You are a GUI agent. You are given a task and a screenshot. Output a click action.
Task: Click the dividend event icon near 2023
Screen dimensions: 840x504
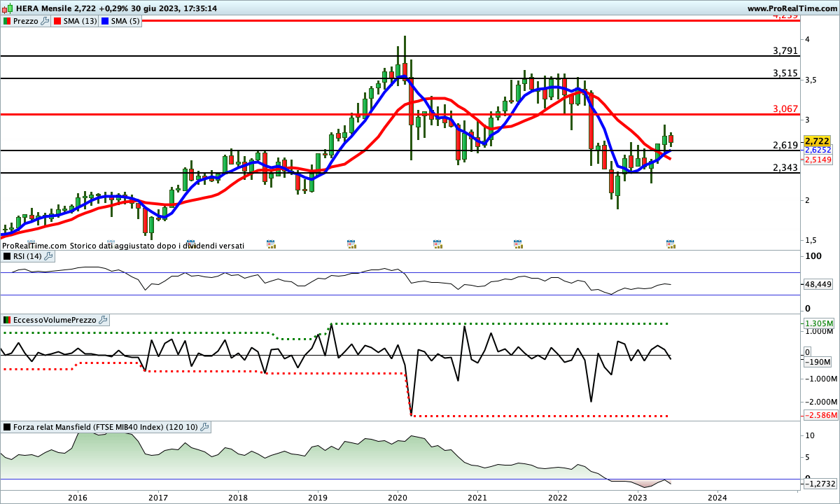click(671, 244)
